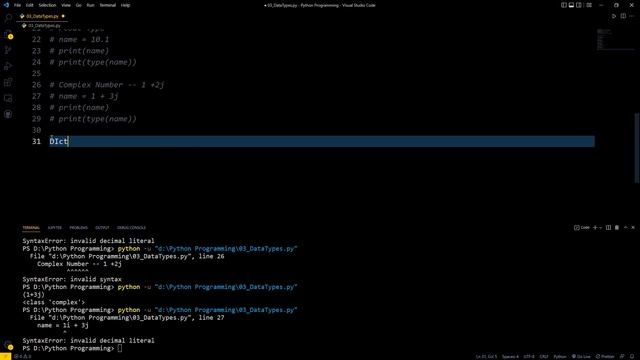
Task: Click the VS Code logo in title bar
Action: pos(6,5)
